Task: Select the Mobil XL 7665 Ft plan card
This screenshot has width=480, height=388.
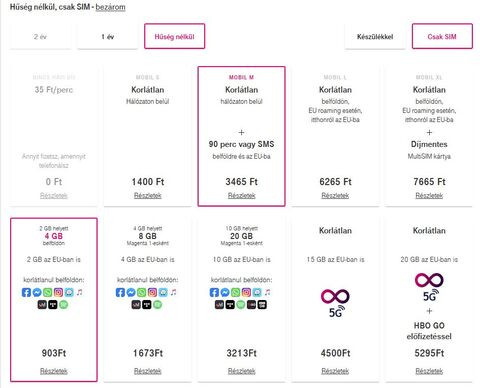Action: click(429, 136)
